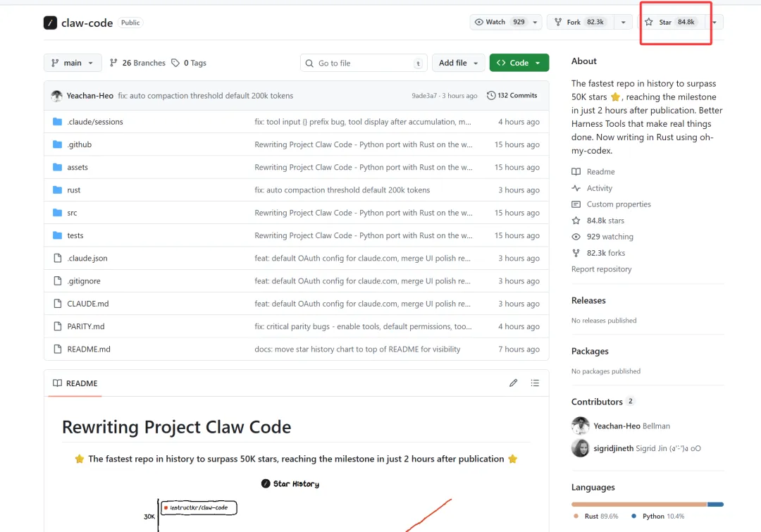Open the Star lists dropdown arrow

pyautogui.click(x=714, y=22)
